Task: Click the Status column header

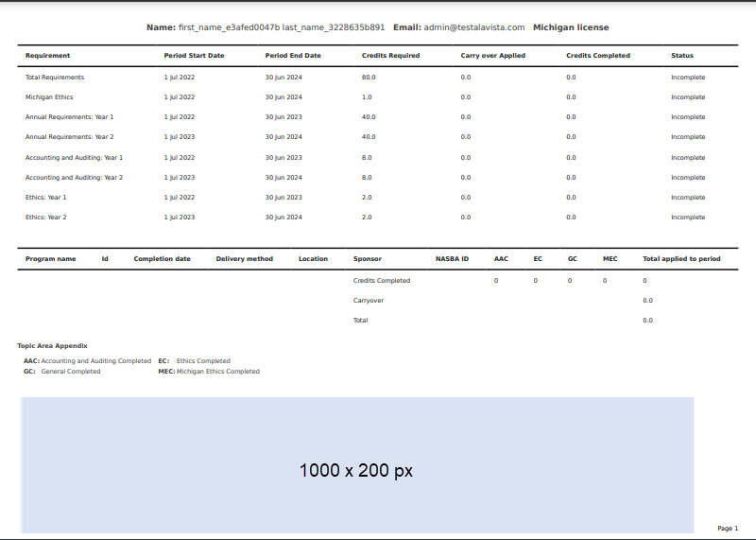Action: (x=682, y=56)
